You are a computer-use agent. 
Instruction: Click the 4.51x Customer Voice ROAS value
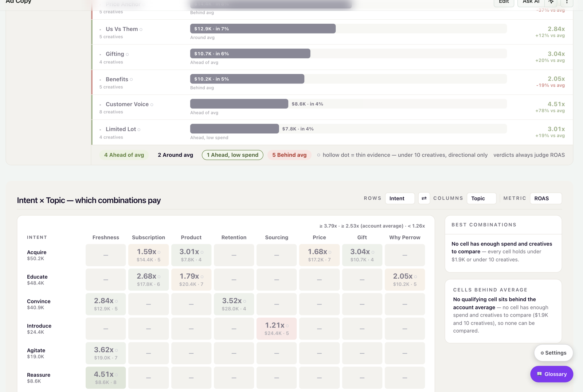(556, 104)
